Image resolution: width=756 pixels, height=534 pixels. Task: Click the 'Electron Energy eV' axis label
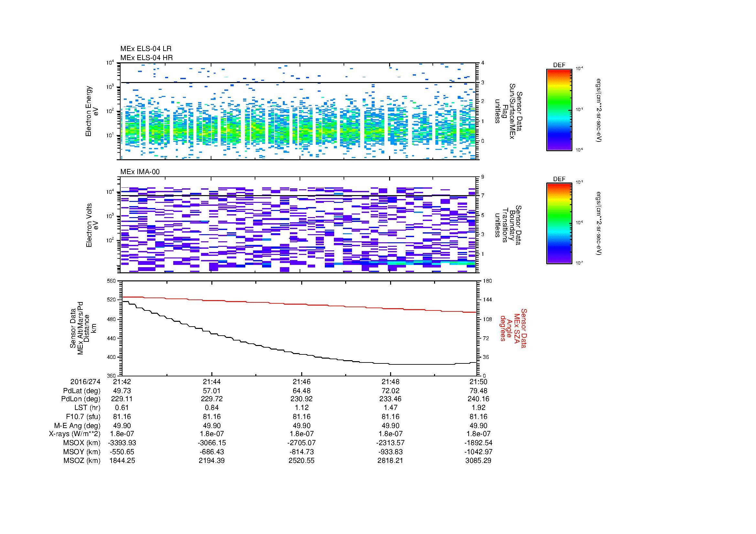click(92, 111)
